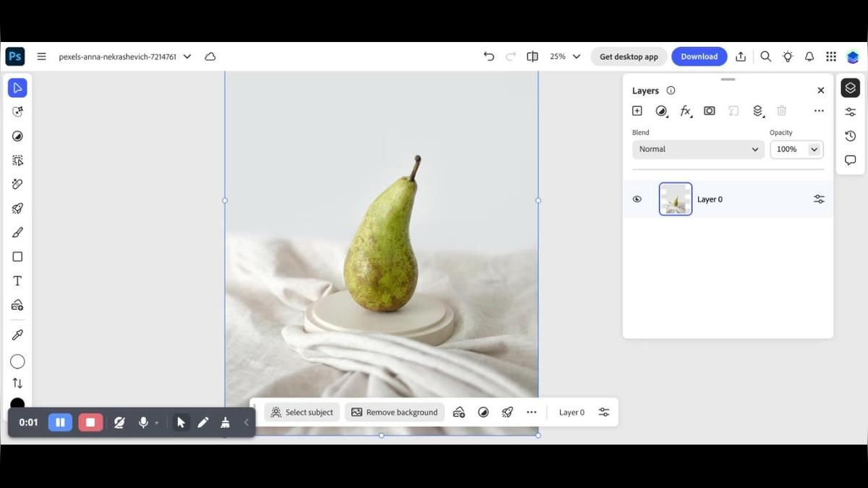Hide Layer 0 with eye icon
The image size is (868, 488).
(637, 199)
